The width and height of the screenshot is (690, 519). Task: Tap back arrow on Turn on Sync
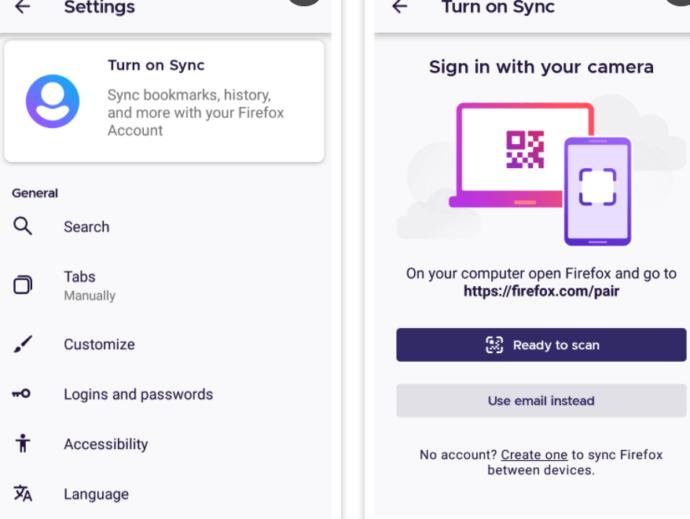click(x=400, y=6)
